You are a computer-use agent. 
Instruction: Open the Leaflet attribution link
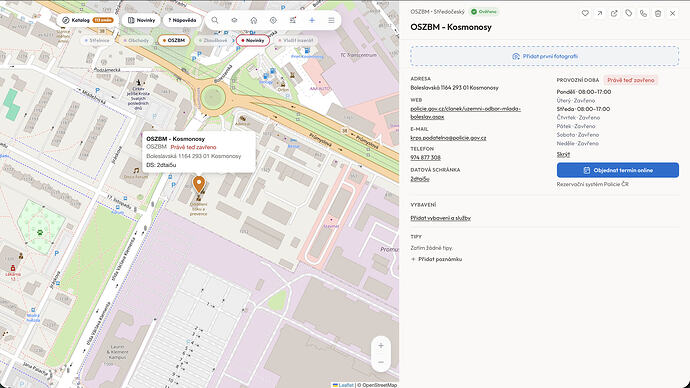[343, 385]
